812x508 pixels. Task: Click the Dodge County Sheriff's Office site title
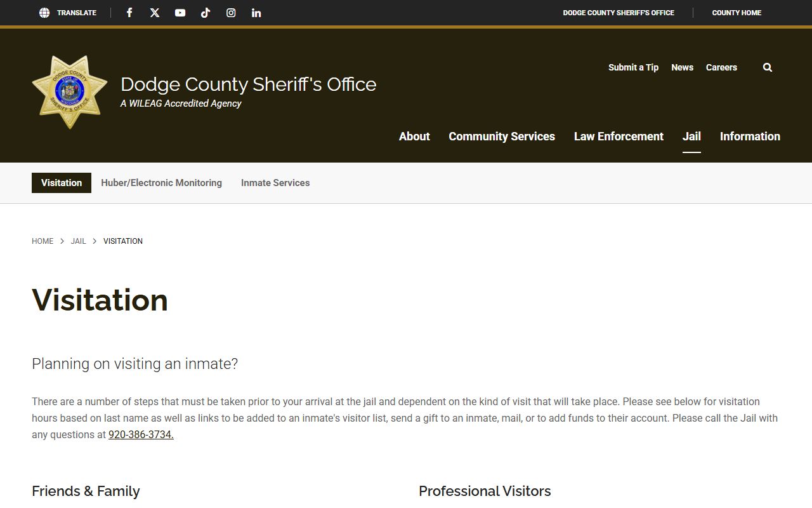tap(248, 84)
